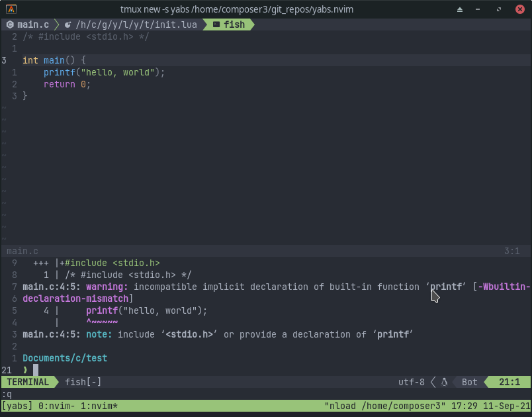Close the tmux terminal window
Screen dimensions: 532x417
pyautogui.click(x=520, y=9)
